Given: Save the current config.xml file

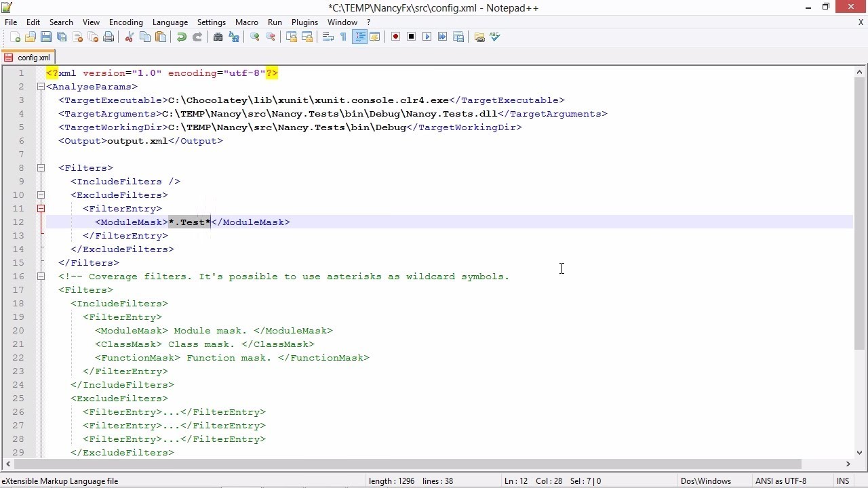Looking at the screenshot, I should pyautogui.click(x=46, y=37).
